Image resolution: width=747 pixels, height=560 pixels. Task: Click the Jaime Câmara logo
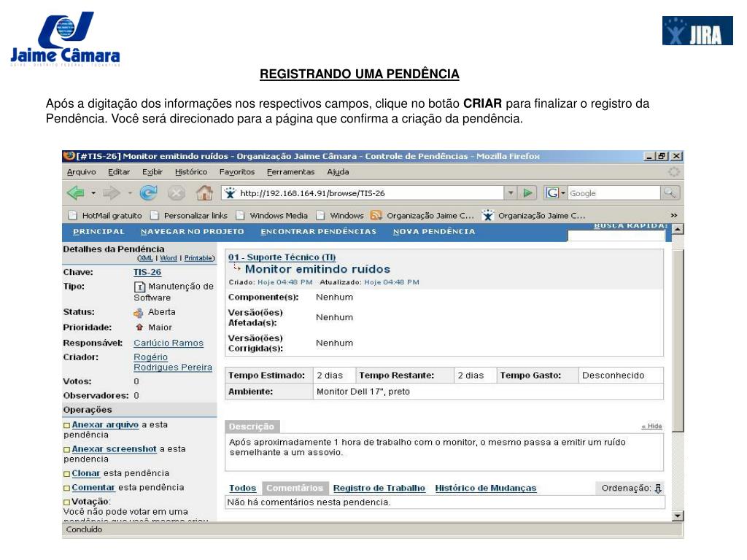65,38
